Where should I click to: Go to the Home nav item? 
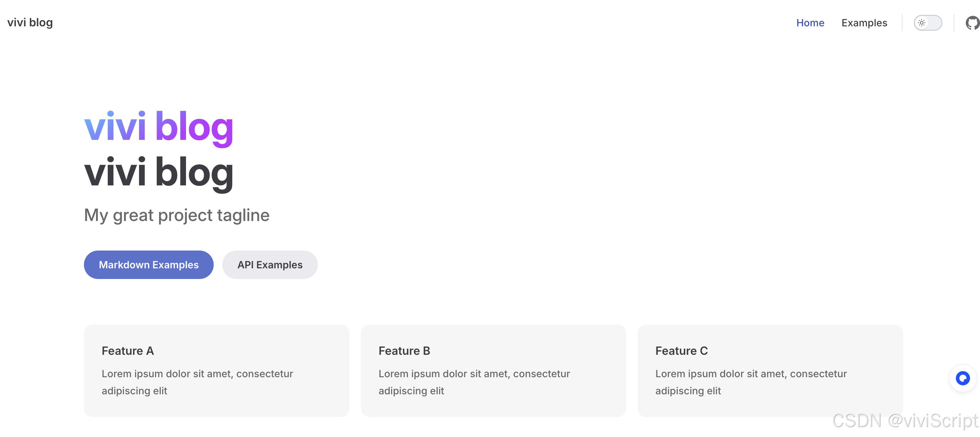[810, 23]
